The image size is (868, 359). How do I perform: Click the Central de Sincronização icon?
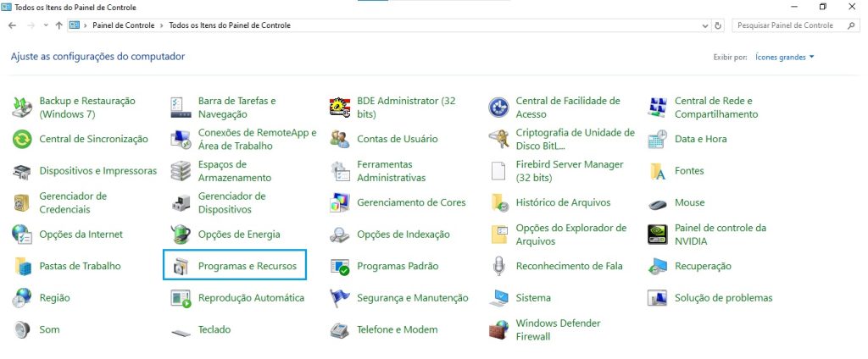pyautogui.click(x=23, y=139)
